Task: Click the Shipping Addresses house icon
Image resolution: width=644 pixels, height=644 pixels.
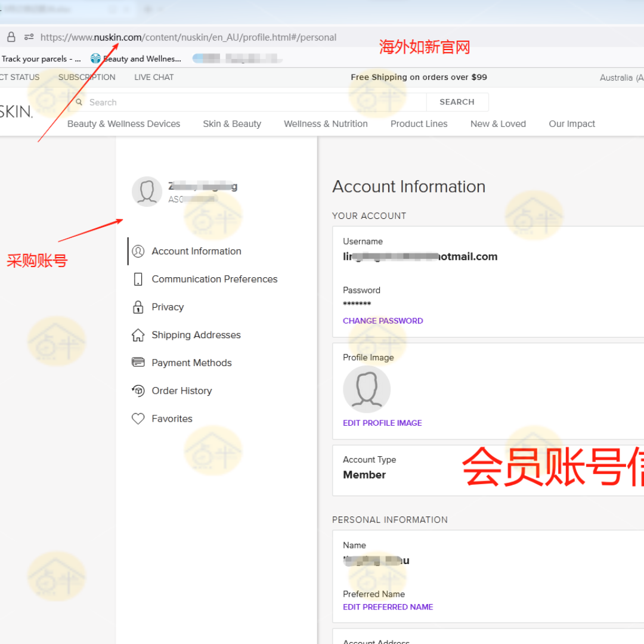Action: pyautogui.click(x=138, y=335)
